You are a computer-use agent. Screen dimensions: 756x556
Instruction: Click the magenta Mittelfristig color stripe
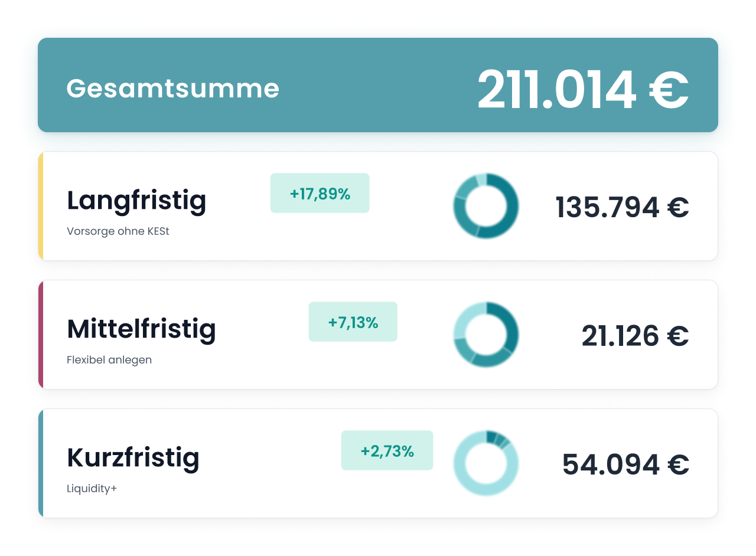41,335
